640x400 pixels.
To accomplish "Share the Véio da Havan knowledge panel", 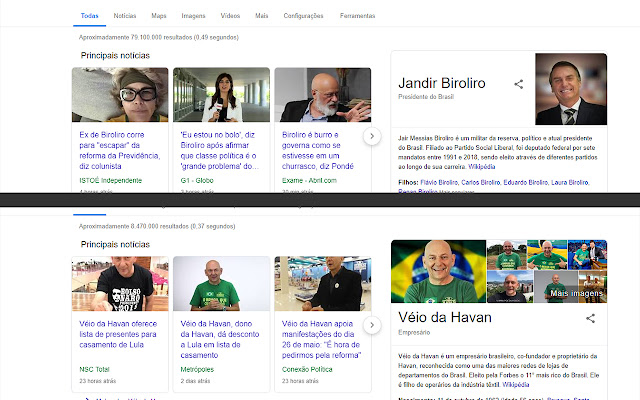I will point(590,318).
